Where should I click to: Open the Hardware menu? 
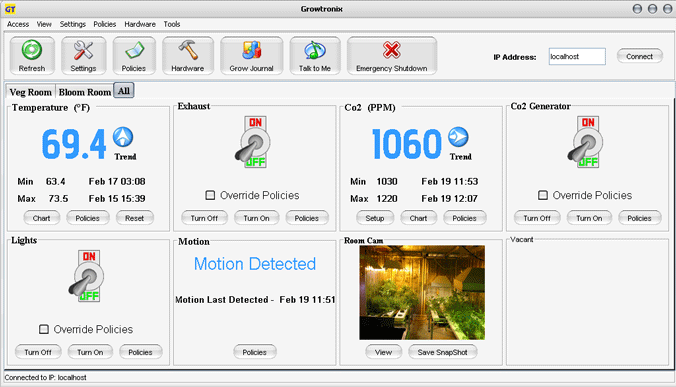(x=140, y=24)
